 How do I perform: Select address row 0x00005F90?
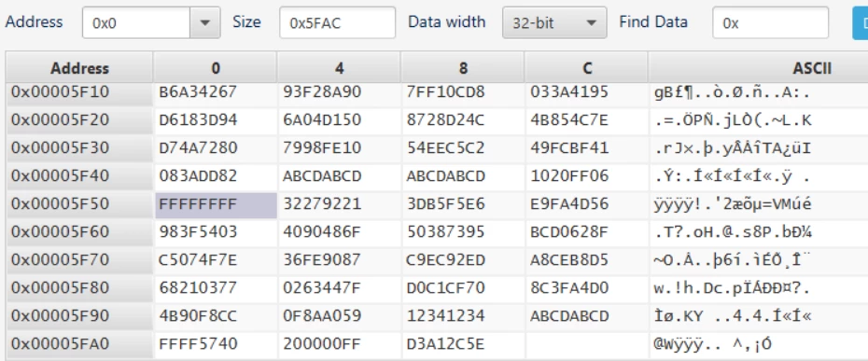tap(79, 316)
